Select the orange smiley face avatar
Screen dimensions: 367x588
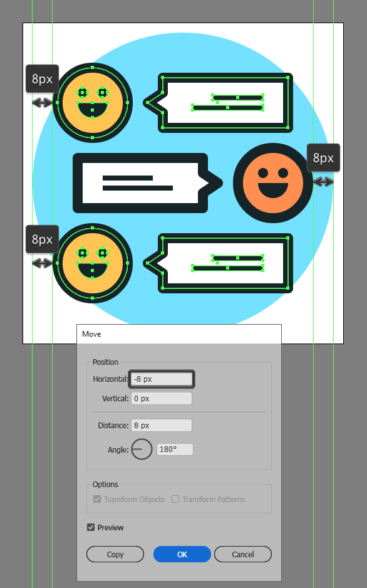[x=273, y=183]
